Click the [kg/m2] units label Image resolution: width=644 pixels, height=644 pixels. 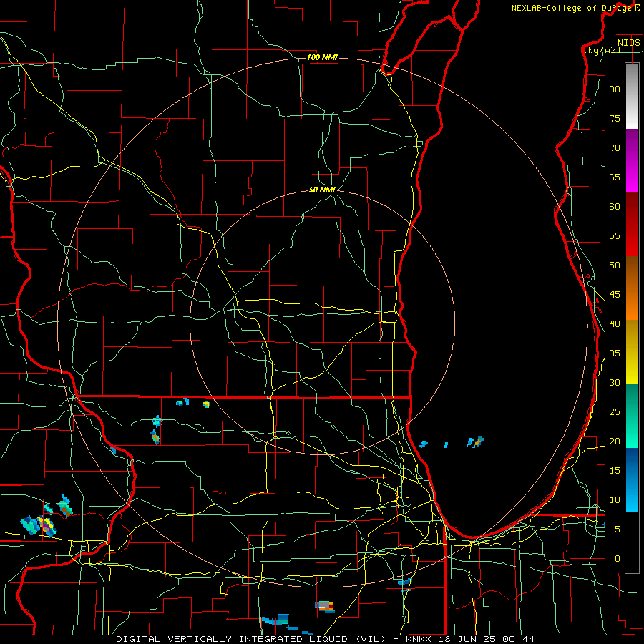[x=602, y=49]
